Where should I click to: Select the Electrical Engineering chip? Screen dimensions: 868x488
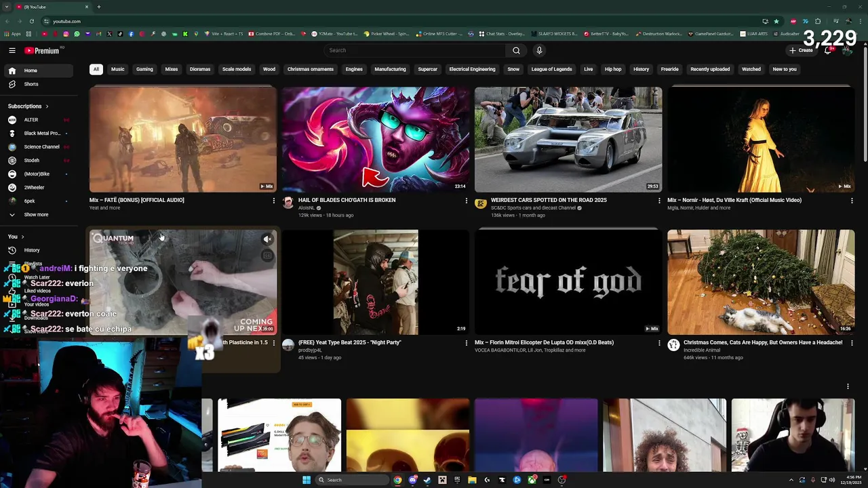(472, 69)
